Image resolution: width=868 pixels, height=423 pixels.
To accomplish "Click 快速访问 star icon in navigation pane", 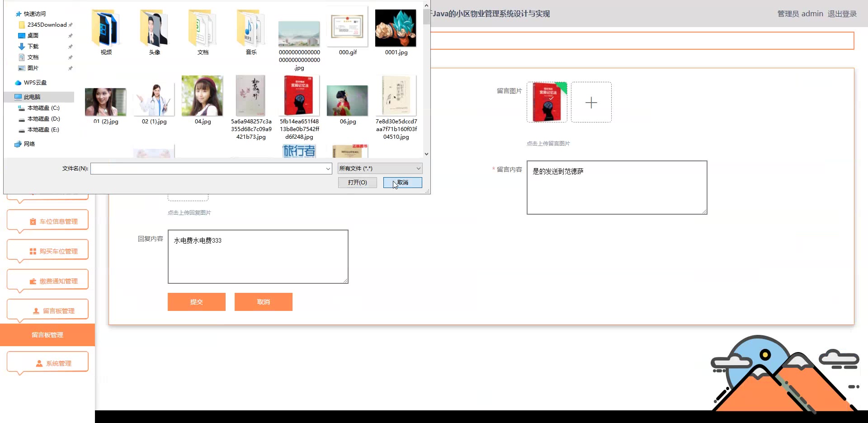I will [x=19, y=14].
